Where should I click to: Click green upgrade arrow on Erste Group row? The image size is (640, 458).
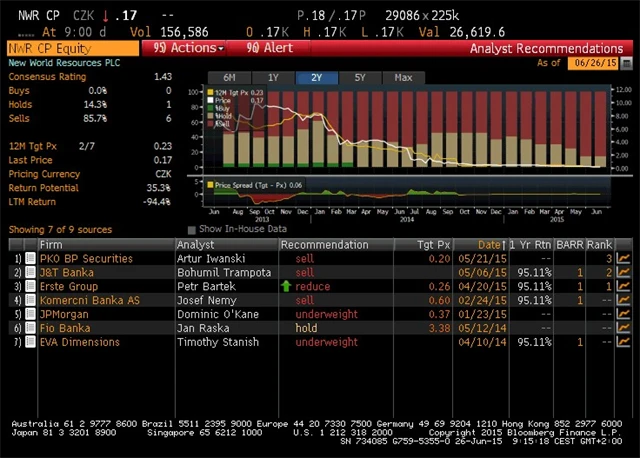tap(286, 286)
